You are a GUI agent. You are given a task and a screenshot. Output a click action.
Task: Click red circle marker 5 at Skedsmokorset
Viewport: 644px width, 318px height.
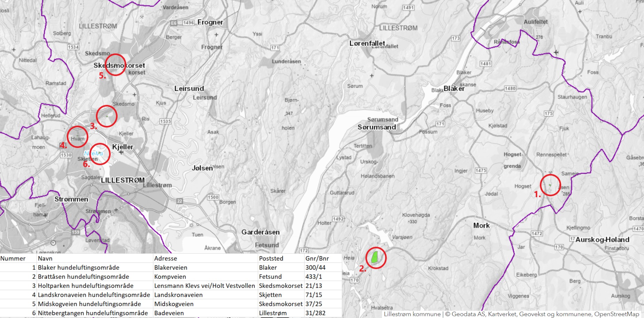coord(115,65)
